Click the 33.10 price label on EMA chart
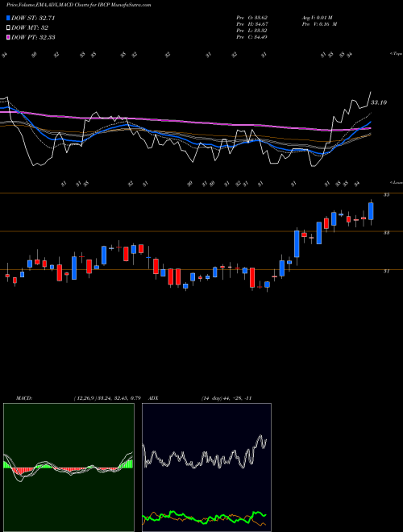 tap(379, 102)
